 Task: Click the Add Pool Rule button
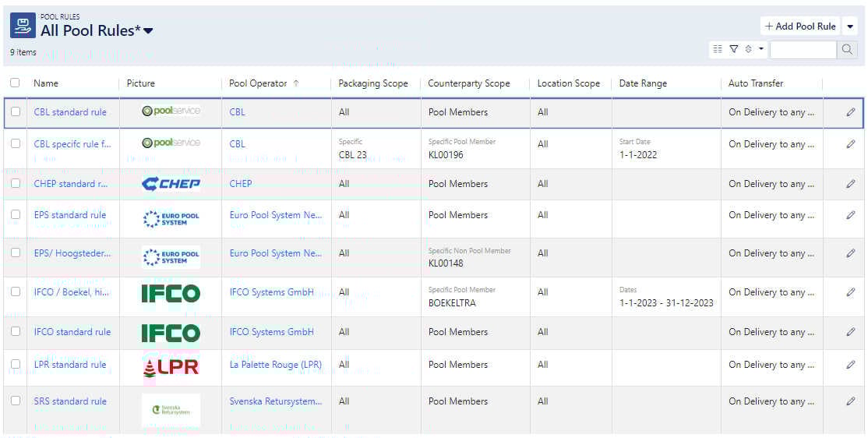click(800, 26)
